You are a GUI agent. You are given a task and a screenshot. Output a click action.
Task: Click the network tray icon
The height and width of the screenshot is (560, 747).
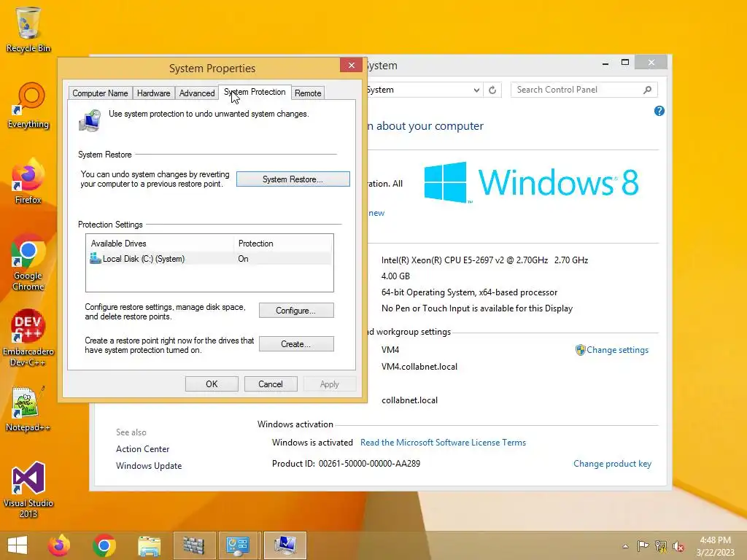point(661,546)
